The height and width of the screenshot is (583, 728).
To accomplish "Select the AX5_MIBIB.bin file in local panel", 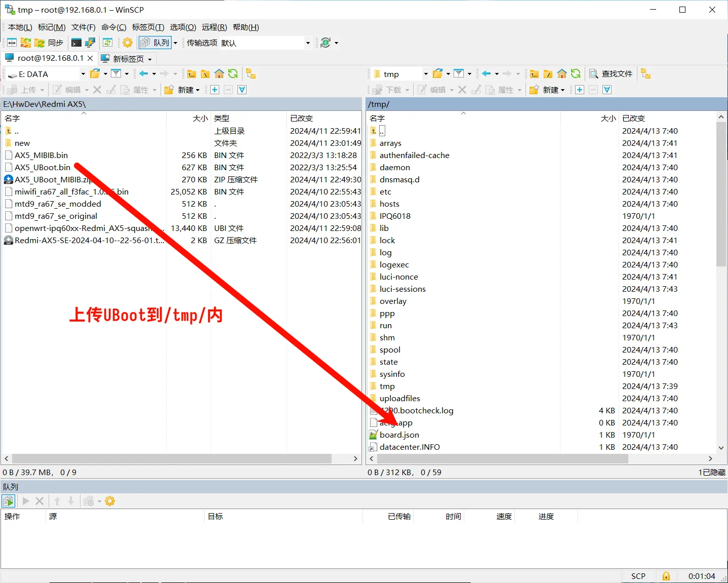I will tap(41, 155).
